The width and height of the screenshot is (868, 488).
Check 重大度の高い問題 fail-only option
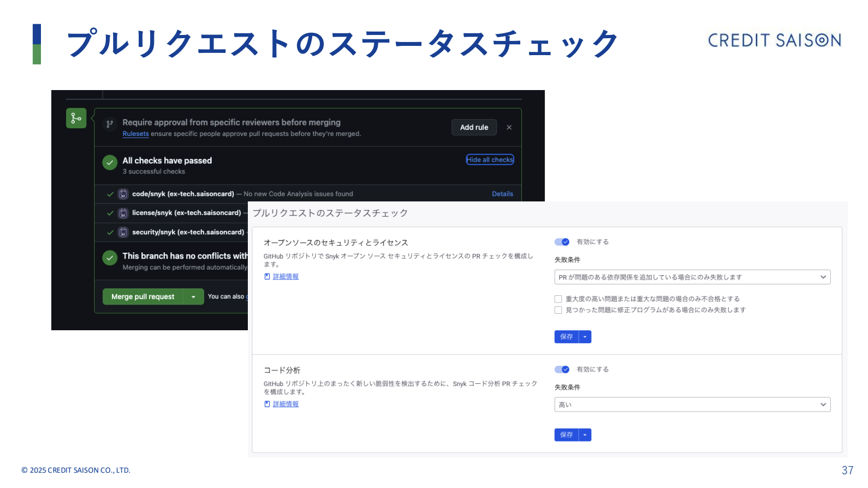(x=558, y=299)
